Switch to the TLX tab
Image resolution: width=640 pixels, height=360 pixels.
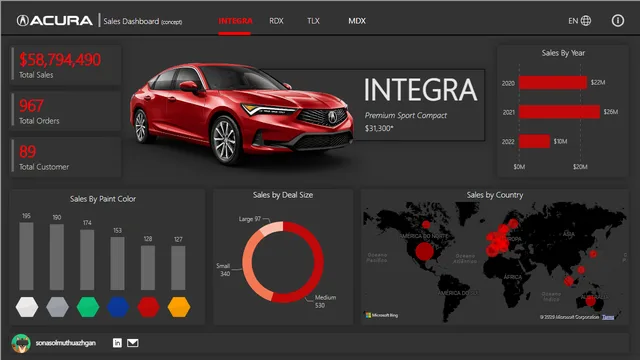click(313, 21)
